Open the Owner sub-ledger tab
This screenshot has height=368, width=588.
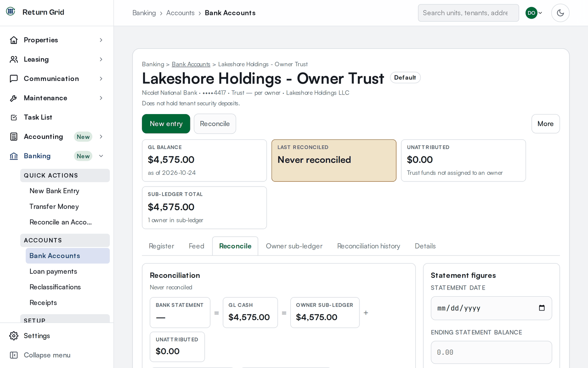pyautogui.click(x=294, y=246)
